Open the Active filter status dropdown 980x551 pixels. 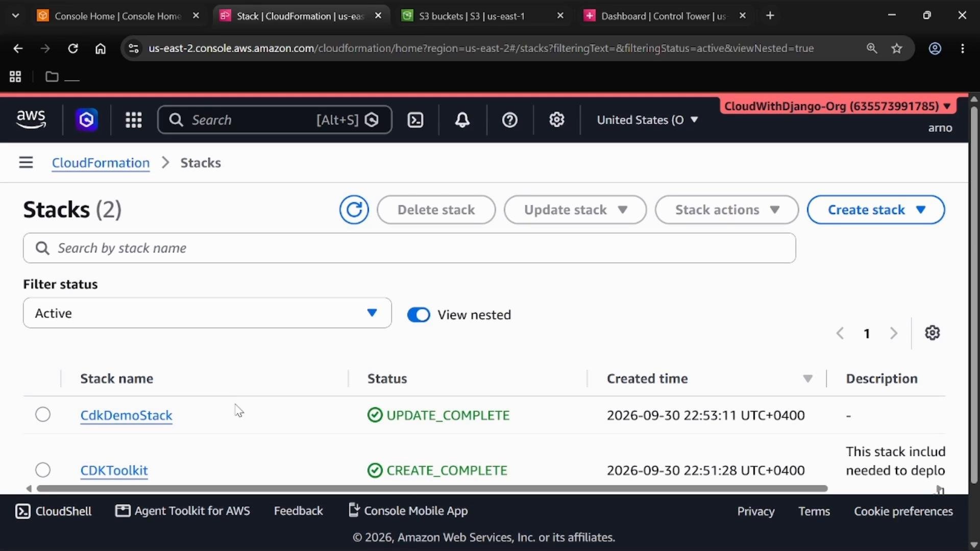tap(207, 313)
